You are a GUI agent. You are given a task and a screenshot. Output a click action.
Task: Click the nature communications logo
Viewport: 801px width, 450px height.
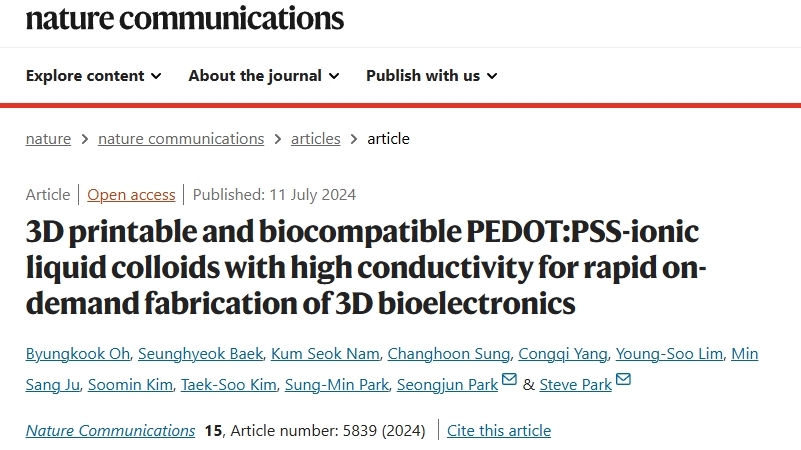point(185,18)
